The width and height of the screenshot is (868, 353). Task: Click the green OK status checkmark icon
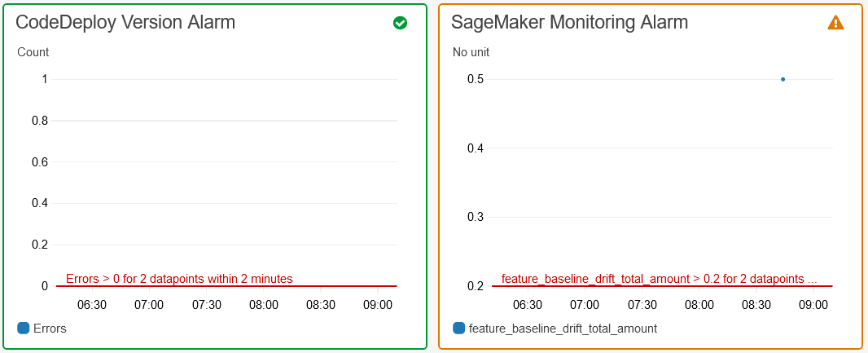(x=401, y=23)
